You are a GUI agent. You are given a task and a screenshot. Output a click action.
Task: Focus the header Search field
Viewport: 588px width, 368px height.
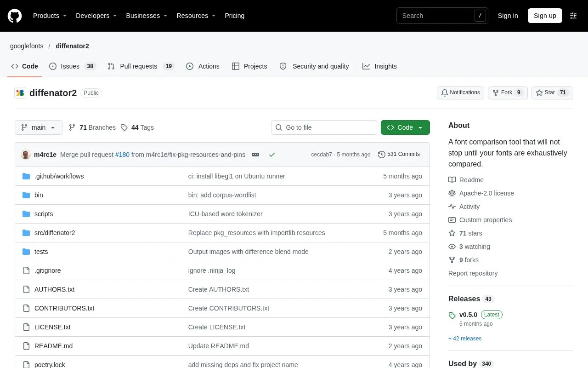pyautogui.click(x=442, y=16)
